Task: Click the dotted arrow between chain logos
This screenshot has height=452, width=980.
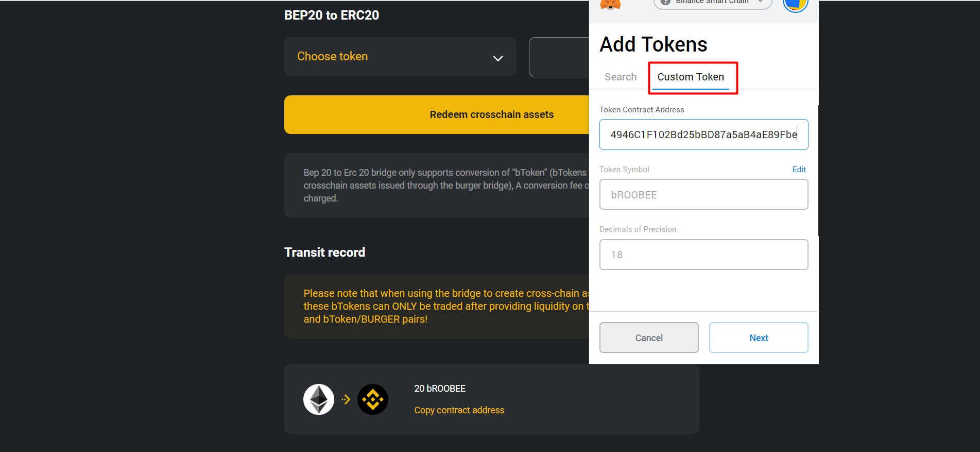Action: pos(346,399)
